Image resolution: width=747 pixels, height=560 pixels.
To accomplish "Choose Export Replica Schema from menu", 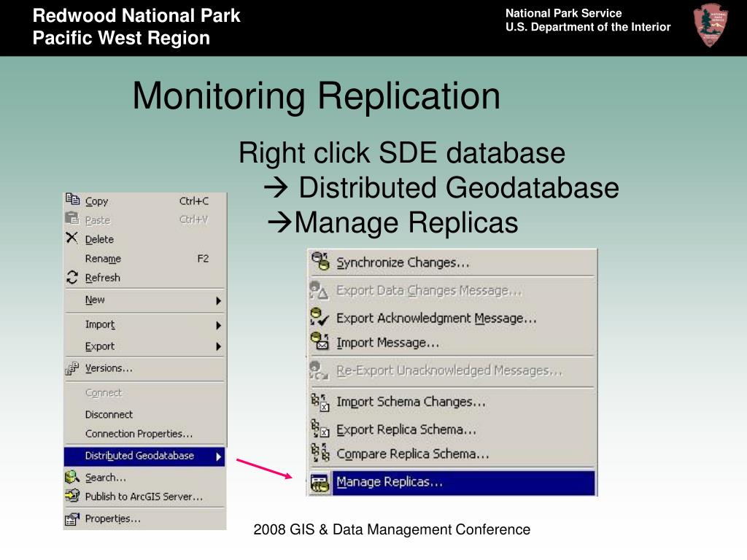I will click(406, 429).
